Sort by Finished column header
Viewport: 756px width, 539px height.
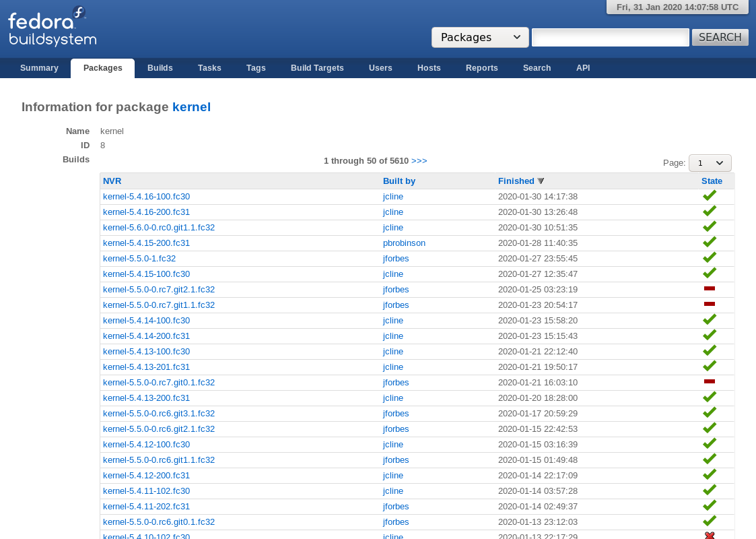pyautogui.click(x=516, y=181)
